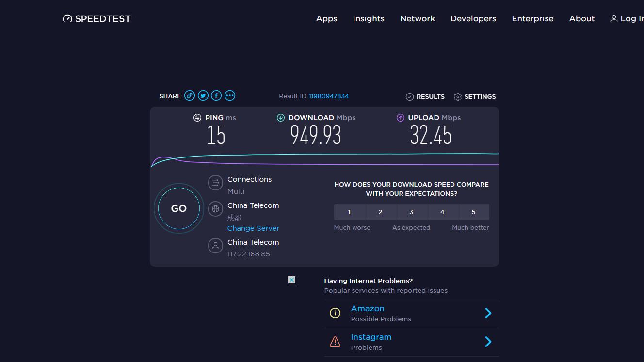
Task: Rate download speed as Much better
Action: (473, 212)
